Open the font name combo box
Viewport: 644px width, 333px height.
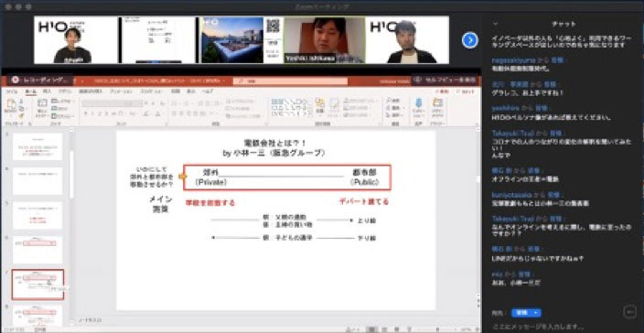pos(112,103)
